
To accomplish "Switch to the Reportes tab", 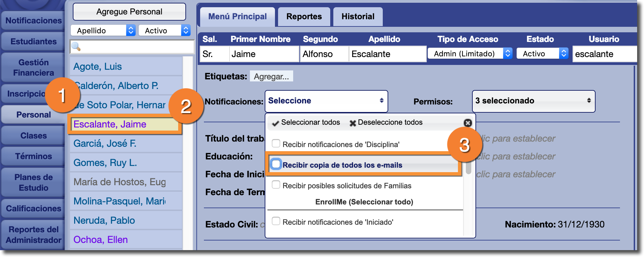I will tap(304, 16).
